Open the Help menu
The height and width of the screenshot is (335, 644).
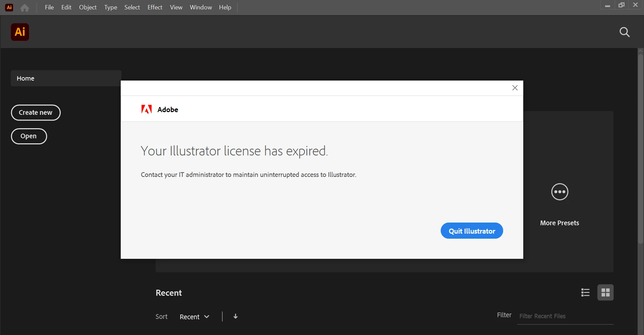pos(225,7)
